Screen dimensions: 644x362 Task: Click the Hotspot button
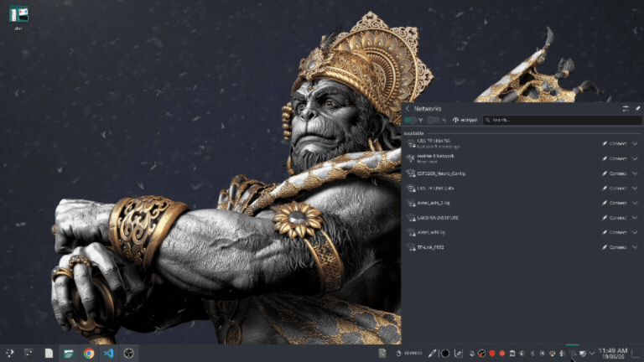pos(465,120)
